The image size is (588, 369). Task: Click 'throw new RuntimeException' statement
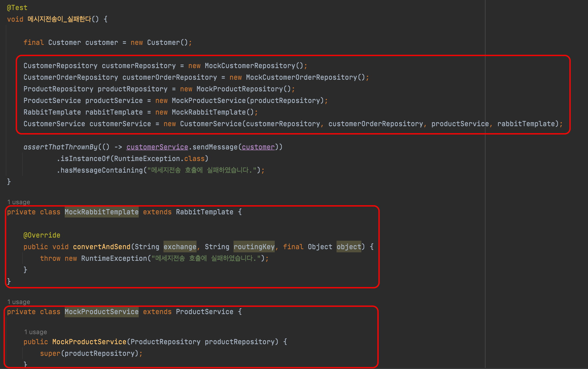(154, 258)
